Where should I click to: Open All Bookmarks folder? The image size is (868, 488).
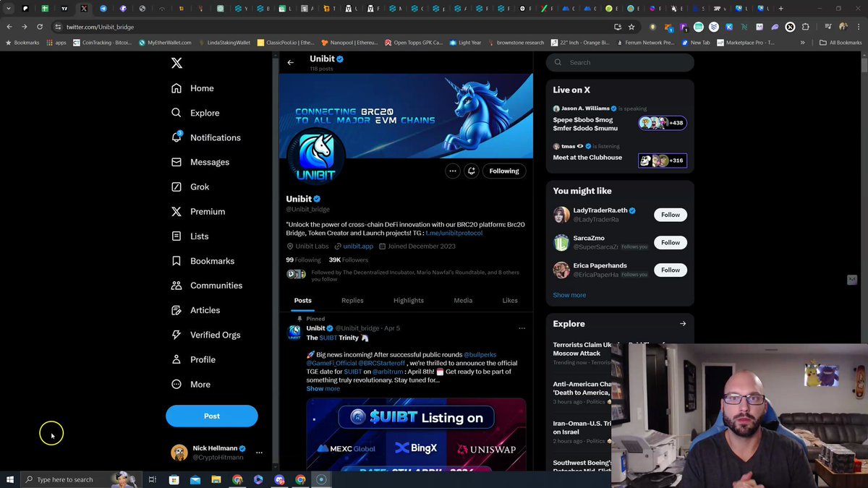point(841,43)
